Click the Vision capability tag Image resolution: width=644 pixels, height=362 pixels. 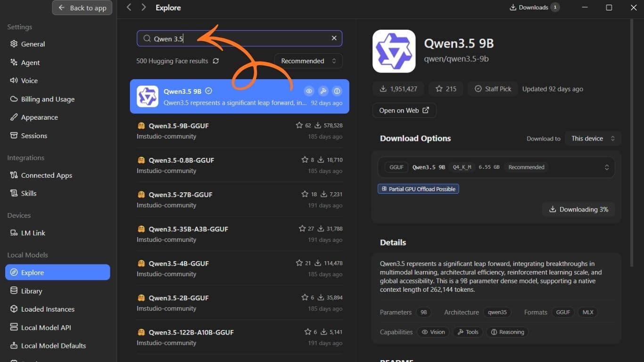click(433, 332)
